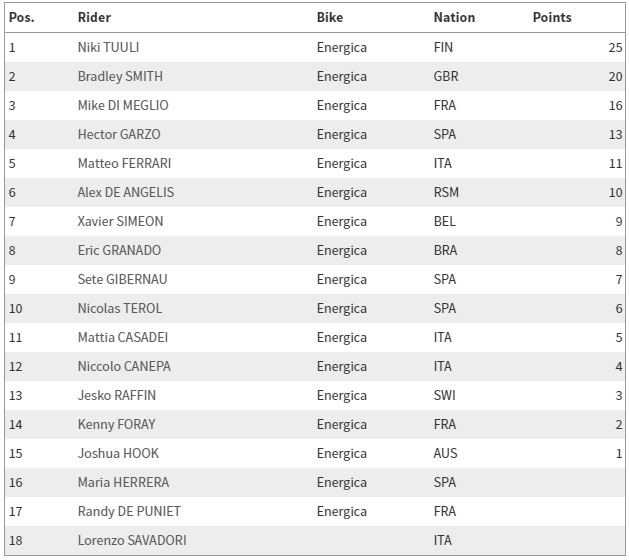Click on Mike DI MEGLIO
The width and height of the screenshot is (629, 560).
[123, 105]
